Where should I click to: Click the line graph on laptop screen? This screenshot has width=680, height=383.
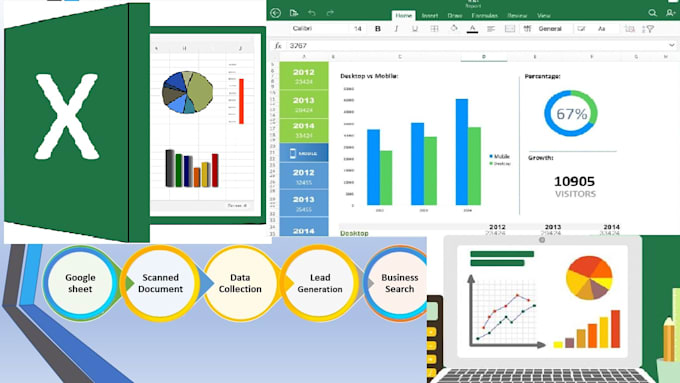click(506, 311)
